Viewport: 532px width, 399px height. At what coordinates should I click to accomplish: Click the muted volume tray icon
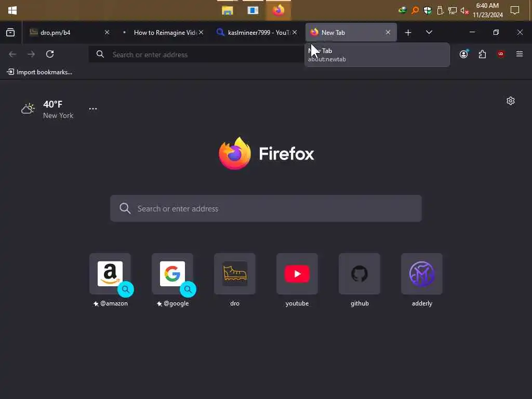(465, 11)
